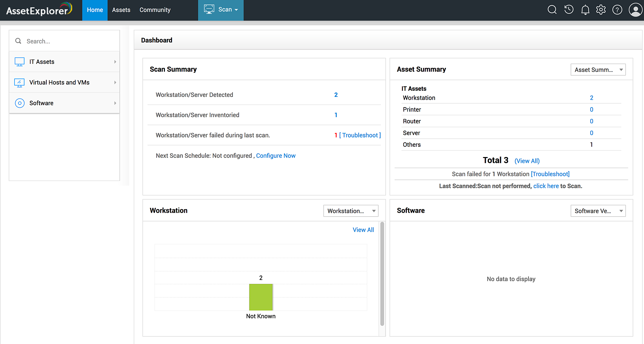Open the admin settings gear
This screenshot has height=344, width=644.
601,10
